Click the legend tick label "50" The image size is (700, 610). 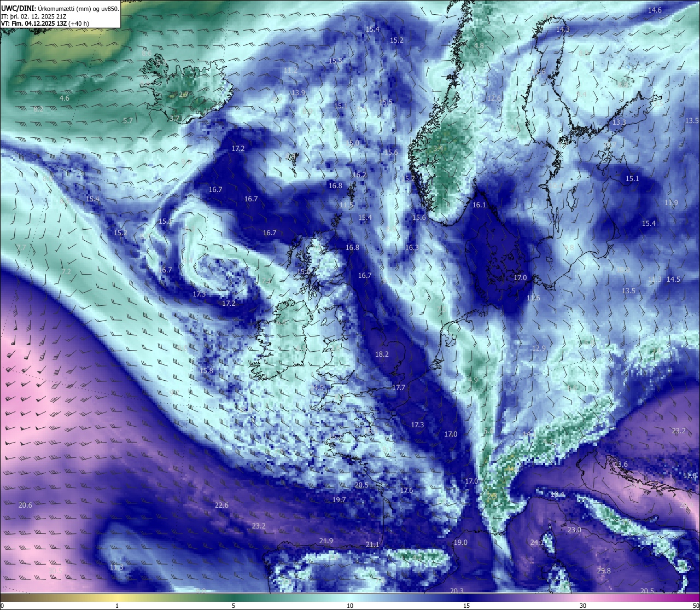click(696, 606)
